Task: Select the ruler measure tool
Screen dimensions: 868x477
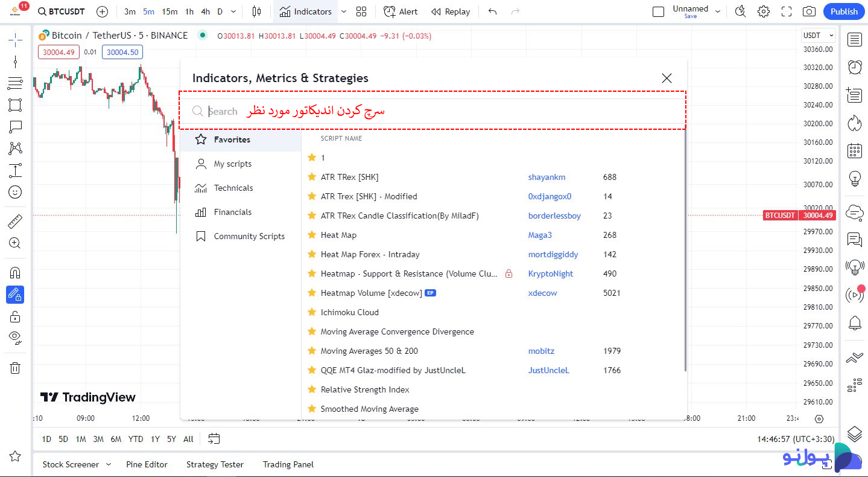Action: click(x=15, y=222)
